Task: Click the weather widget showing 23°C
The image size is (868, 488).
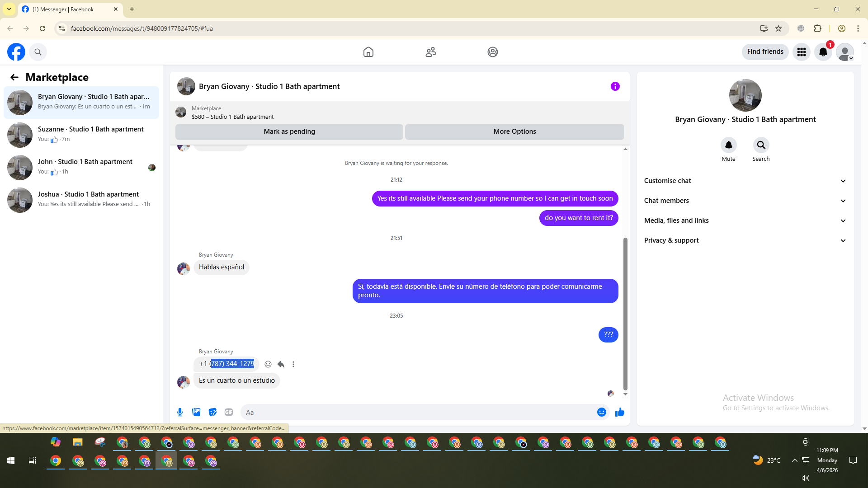Action: tap(767, 460)
